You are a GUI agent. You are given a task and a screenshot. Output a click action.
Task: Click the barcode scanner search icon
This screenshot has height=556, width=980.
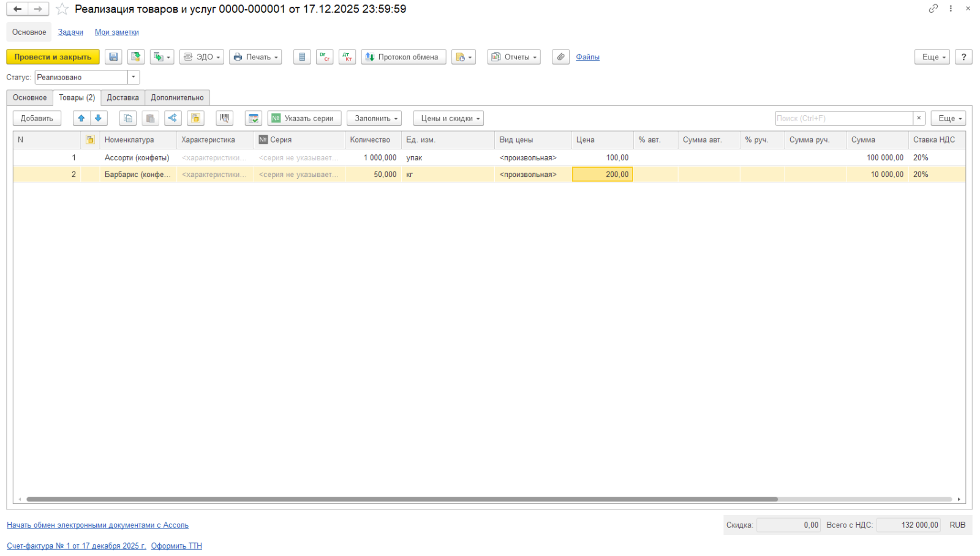click(x=225, y=118)
